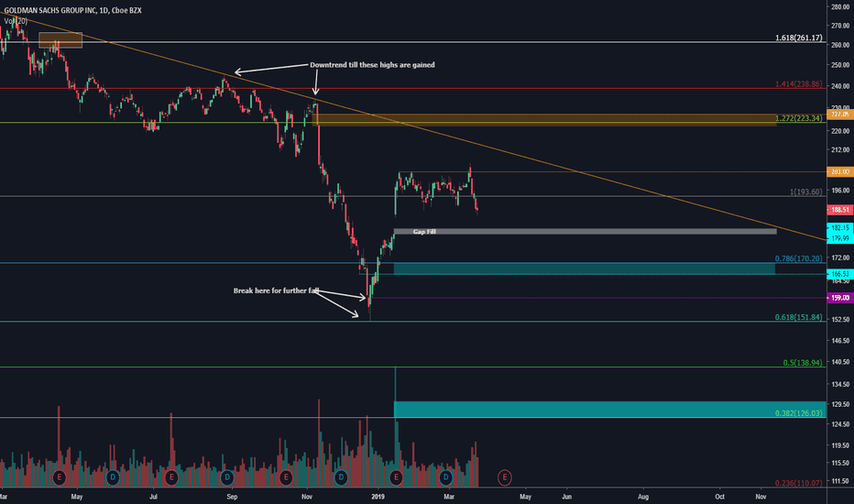
Task: Click the Aug label on time axis
Action: (643, 497)
